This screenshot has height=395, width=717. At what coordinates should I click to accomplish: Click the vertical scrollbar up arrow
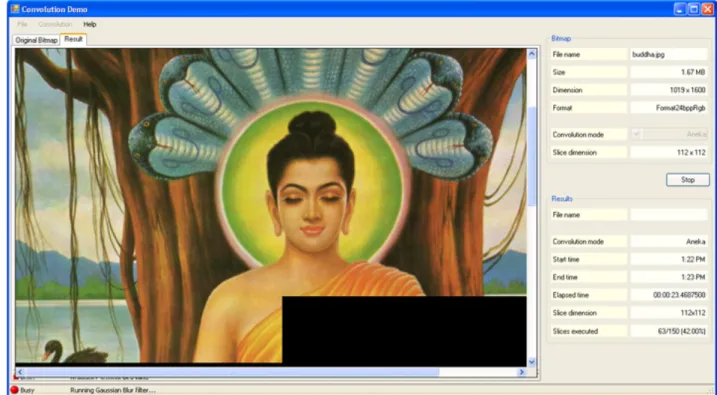(531, 54)
